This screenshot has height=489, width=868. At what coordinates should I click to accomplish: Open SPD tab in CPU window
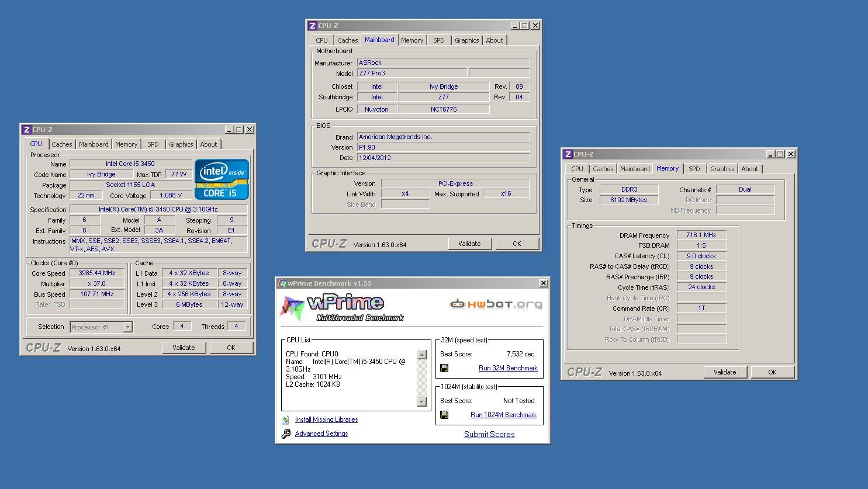(153, 144)
